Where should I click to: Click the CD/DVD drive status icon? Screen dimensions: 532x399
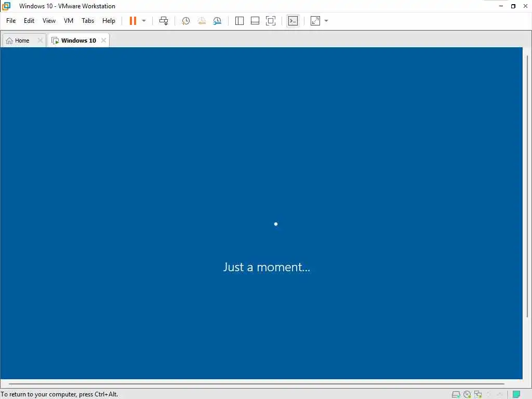click(x=467, y=394)
